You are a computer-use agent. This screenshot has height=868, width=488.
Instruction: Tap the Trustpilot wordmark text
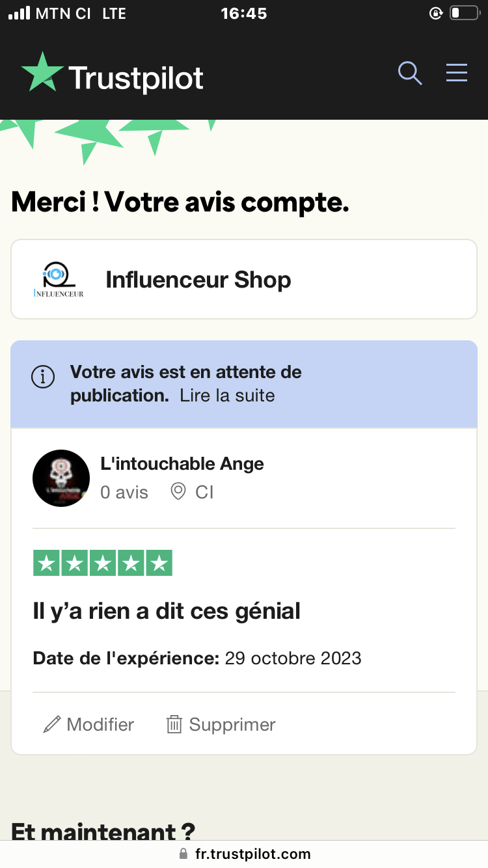(x=136, y=79)
